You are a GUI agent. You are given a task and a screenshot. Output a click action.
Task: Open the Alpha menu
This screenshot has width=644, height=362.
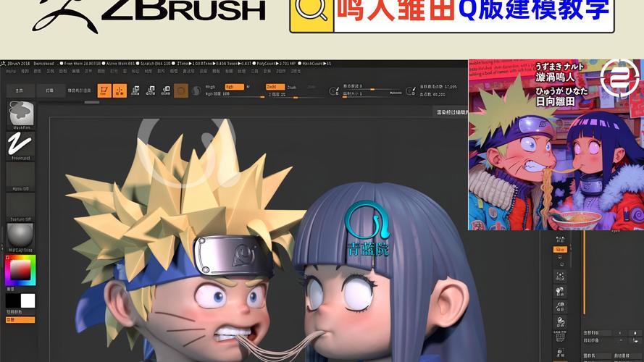[11, 72]
